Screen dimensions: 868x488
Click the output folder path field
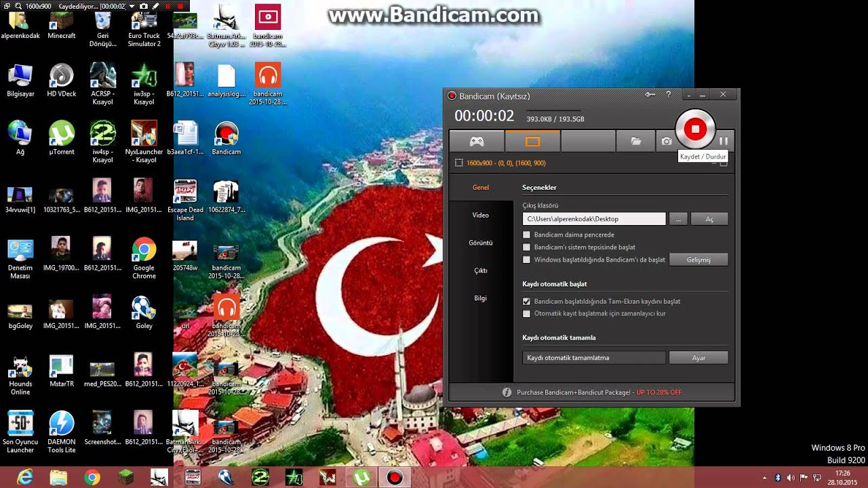[x=594, y=219]
